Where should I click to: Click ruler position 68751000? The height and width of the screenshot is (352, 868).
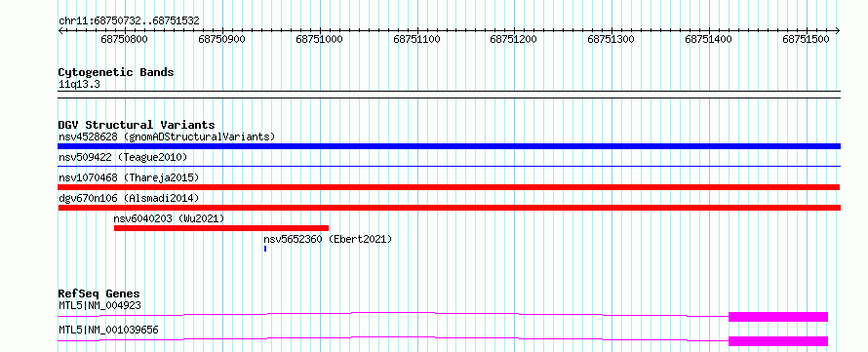tap(320, 40)
